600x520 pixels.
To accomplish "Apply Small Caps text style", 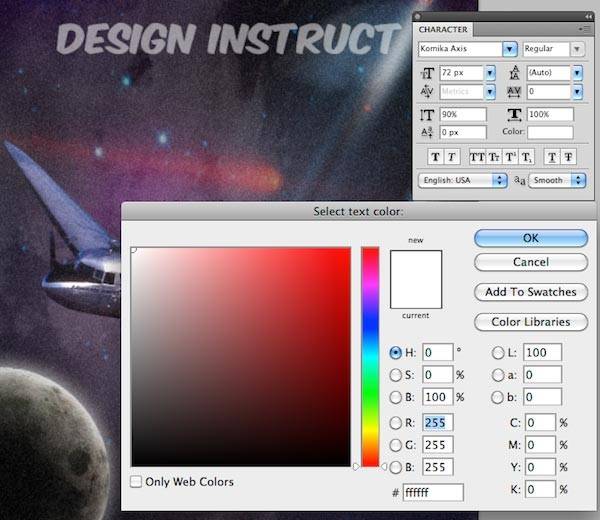I will coord(492,156).
